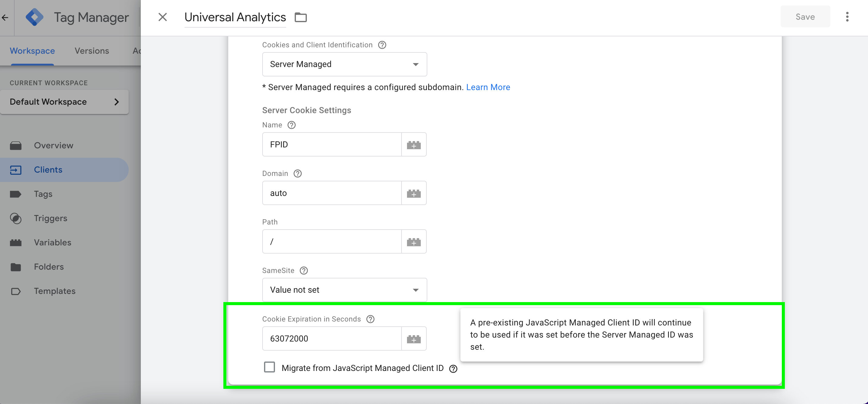Click the Overview sidebar icon
The height and width of the screenshot is (404, 868).
(x=15, y=146)
